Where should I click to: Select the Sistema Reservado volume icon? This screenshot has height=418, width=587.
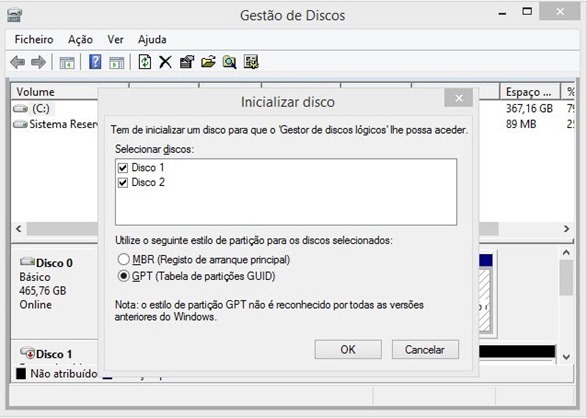pyautogui.click(x=20, y=124)
